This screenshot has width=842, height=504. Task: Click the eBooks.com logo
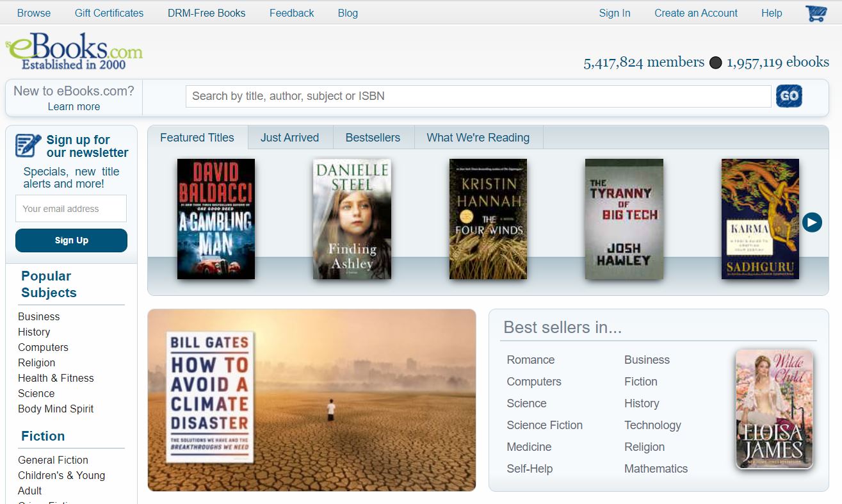(72, 50)
